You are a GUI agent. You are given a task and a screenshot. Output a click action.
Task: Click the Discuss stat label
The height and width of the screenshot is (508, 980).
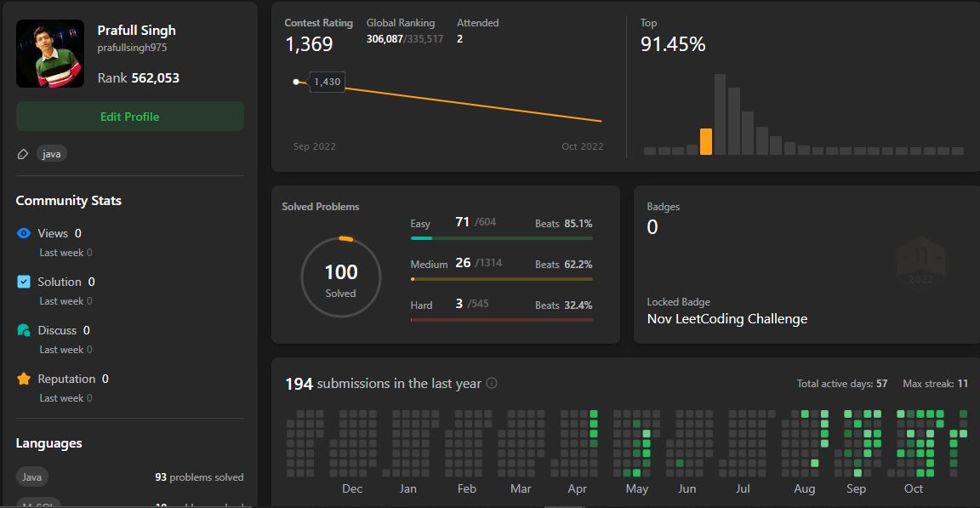click(57, 330)
